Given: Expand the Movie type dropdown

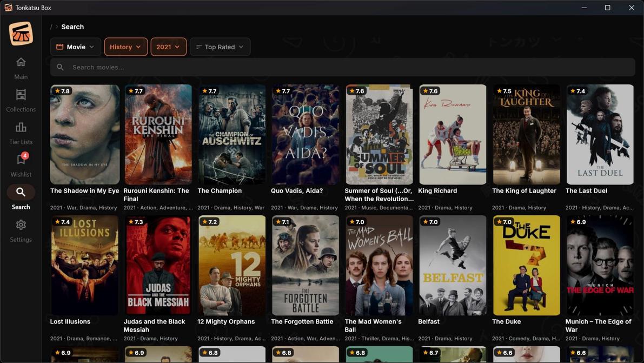Looking at the screenshot, I should 76,47.
